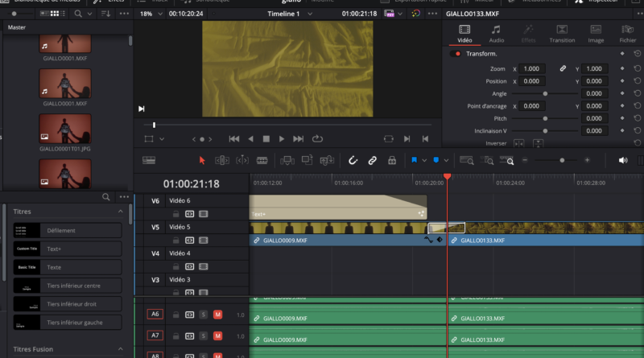Click flip horizontal Inverser button
Screen dimensions: 644x358
518,143
